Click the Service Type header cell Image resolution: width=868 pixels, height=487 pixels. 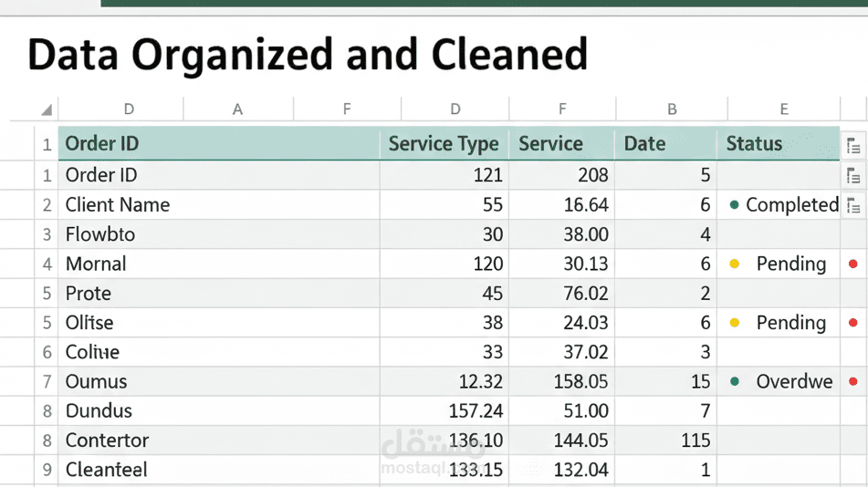click(x=444, y=144)
